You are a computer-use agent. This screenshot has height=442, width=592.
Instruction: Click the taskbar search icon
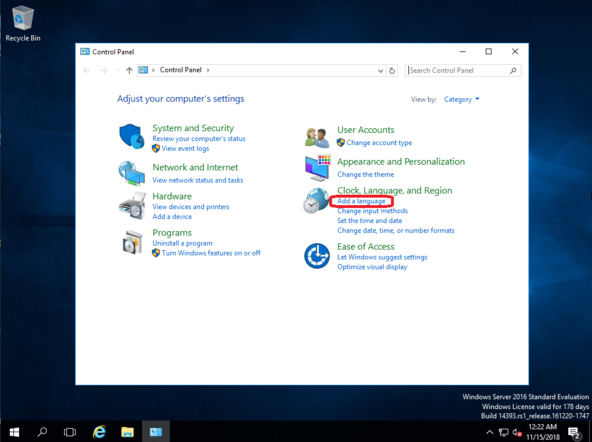point(42,432)
